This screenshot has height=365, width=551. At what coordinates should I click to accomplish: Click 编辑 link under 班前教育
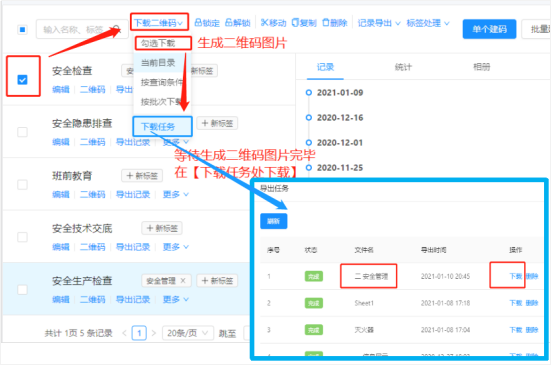pyautogui.click(x=61, y=194)
